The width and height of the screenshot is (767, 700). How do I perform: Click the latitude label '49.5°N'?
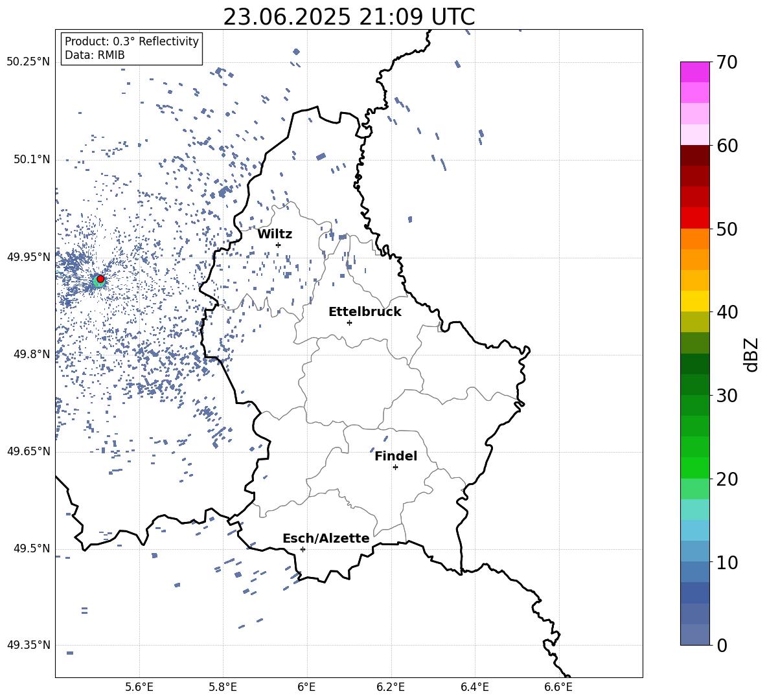pyautogui.click(x=31, y=548)
